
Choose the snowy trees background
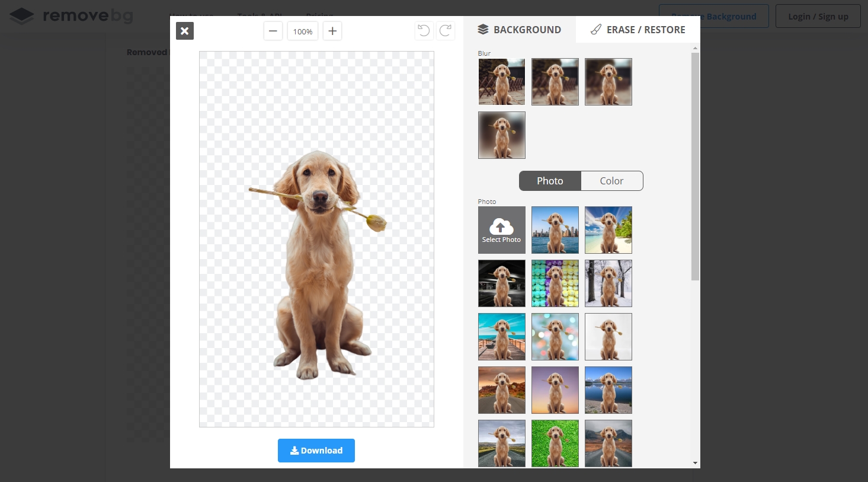pyautogui.click(x=608, y=283)
